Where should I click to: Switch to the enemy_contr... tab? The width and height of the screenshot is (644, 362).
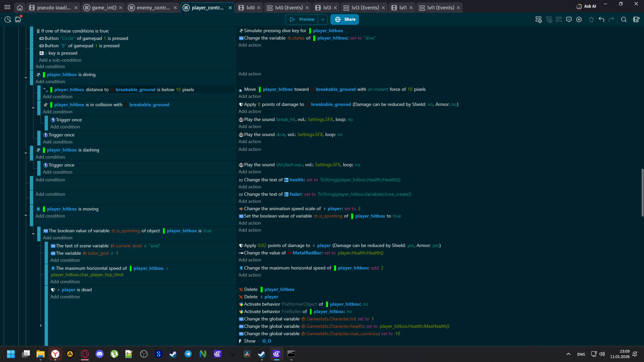[x=153, y=7]
